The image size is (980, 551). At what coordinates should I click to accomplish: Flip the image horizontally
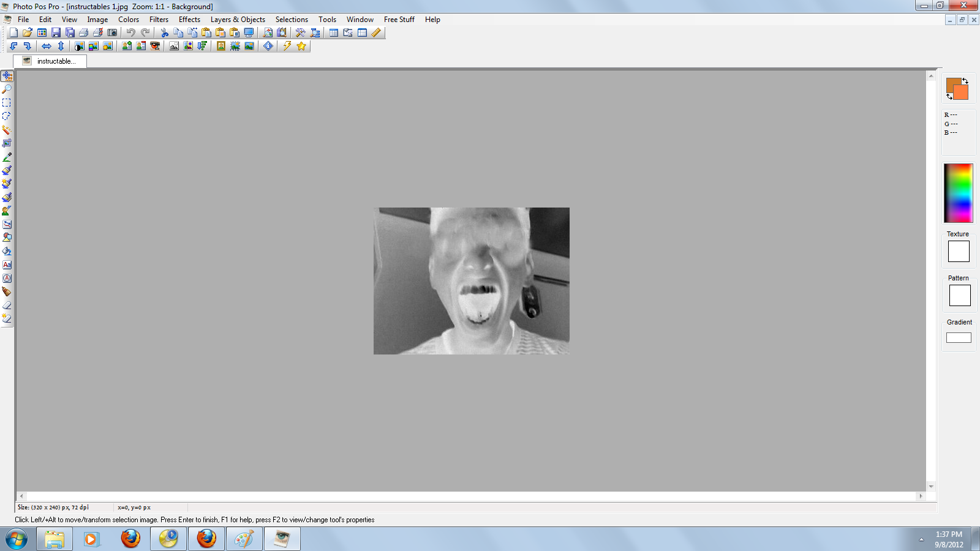click(x=47, y=46)
